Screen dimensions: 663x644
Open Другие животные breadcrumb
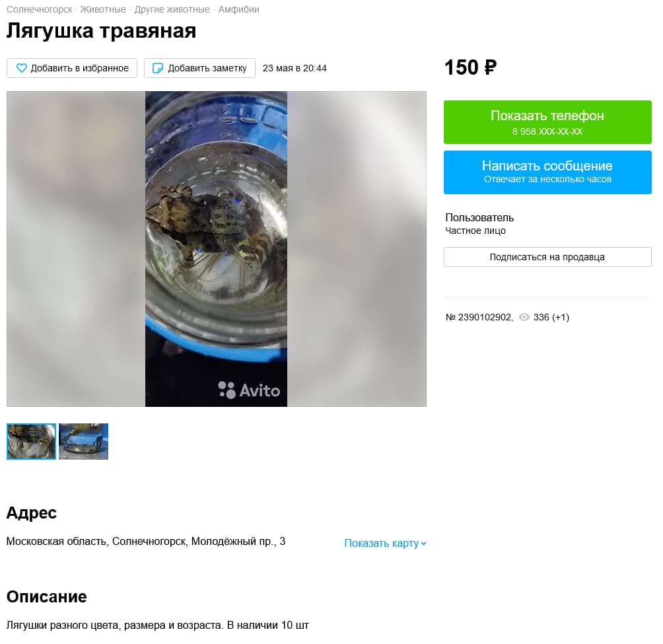172,9
